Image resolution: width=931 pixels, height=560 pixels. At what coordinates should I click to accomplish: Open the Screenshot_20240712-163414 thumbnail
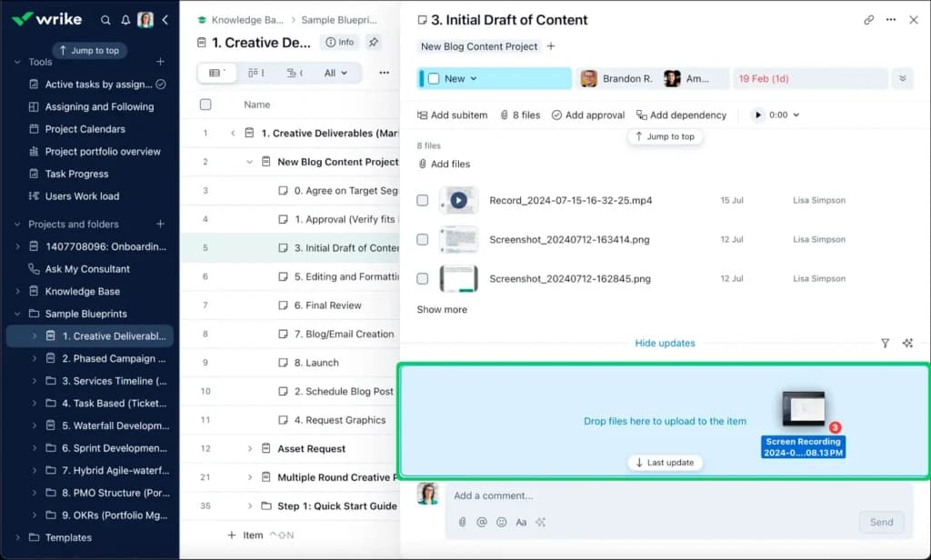[458, 239]
